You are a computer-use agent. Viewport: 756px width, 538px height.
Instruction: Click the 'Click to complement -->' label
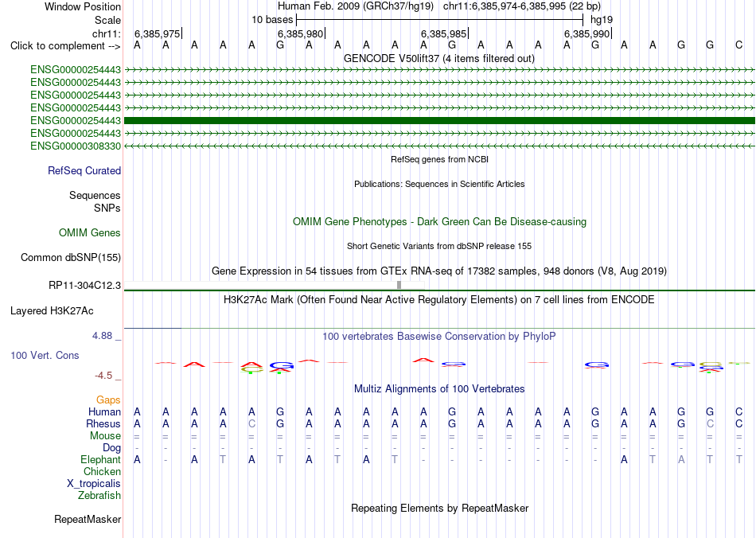pos(65,46)
